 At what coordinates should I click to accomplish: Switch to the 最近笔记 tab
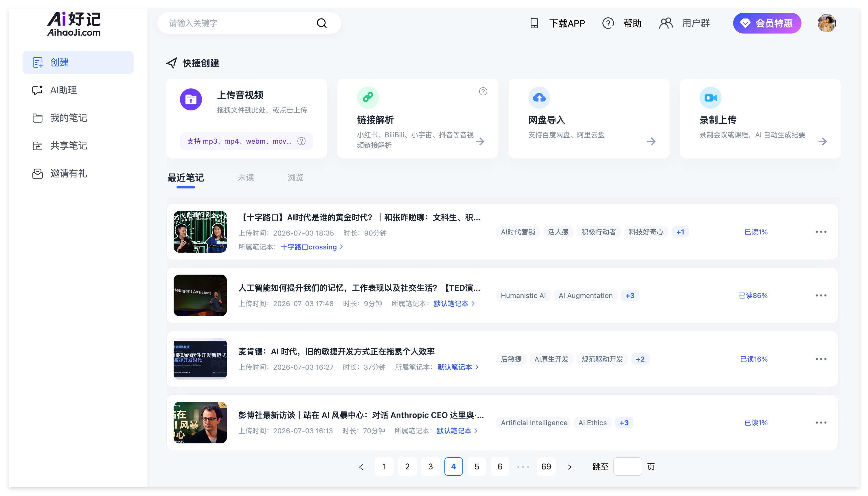(185, 177)
